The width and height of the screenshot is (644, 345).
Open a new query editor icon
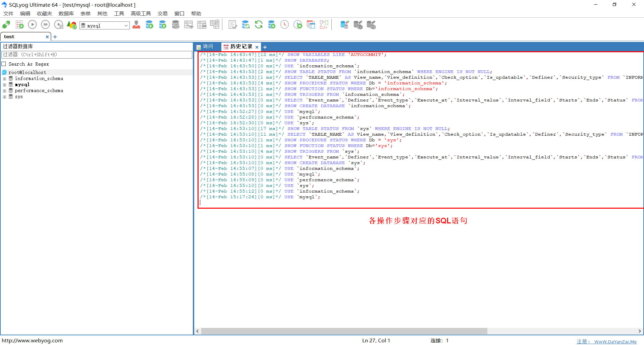point(19,25)
